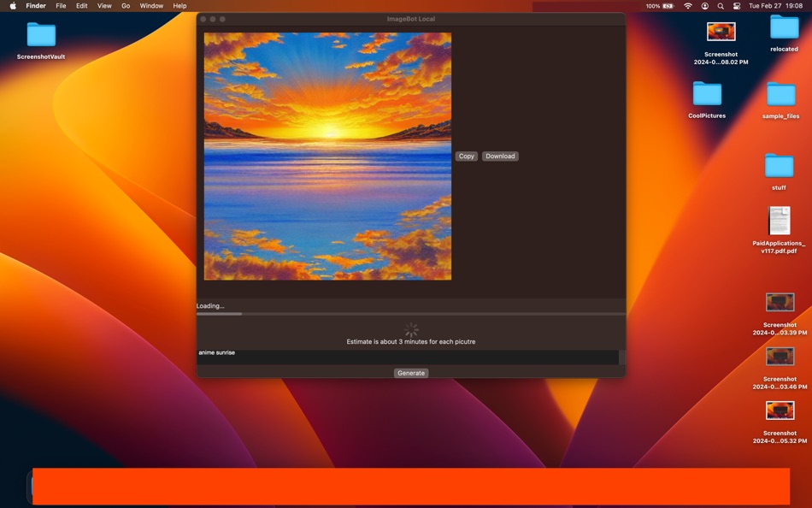Open the CoolPictures folder

click(706, 94)
